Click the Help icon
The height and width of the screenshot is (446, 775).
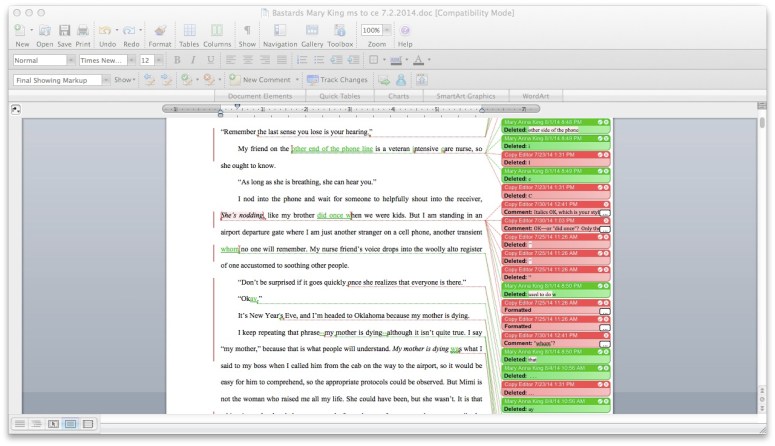(x=405, y=32)
